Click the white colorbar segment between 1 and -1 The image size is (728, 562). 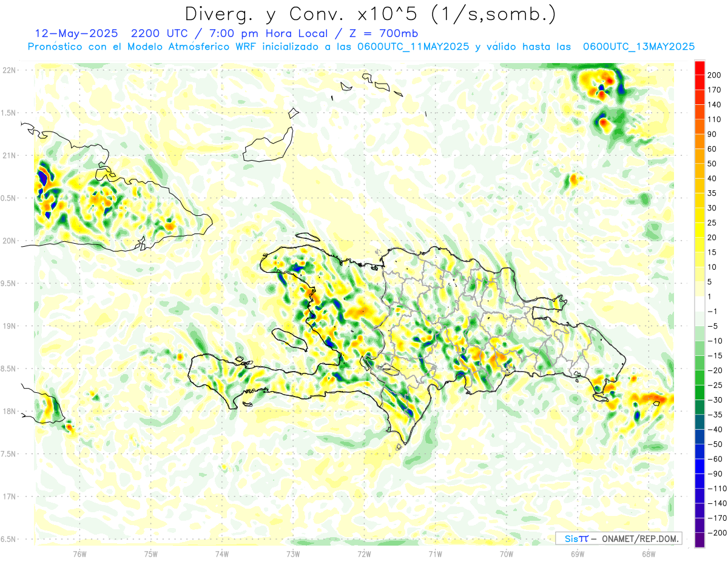click(699, 304)
